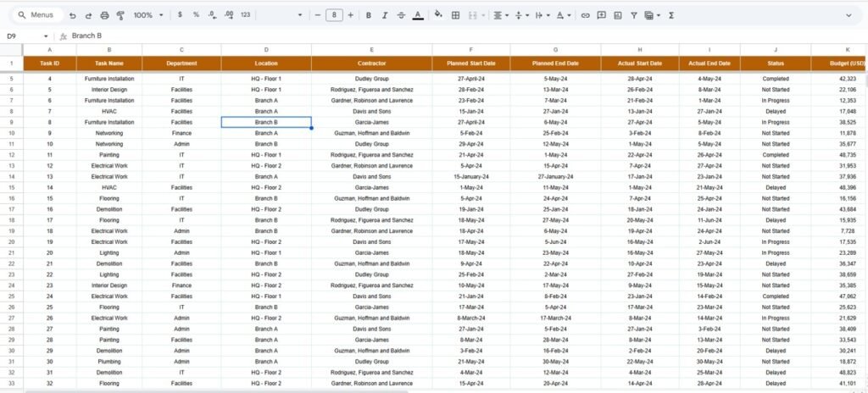The height and width of the screenshot is (393, 868).
Task: Click the Undo arrow icon
Action: [73, 15]
